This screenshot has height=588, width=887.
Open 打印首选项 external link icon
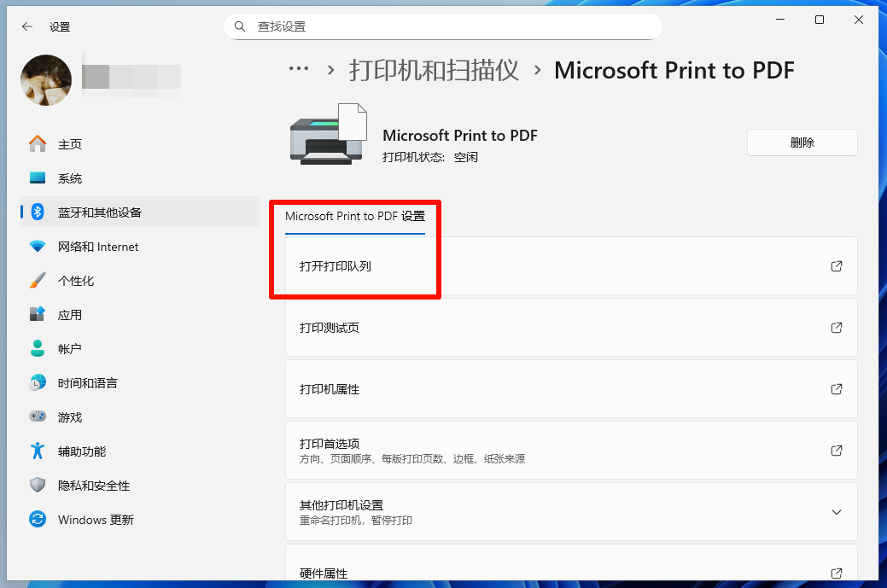(837, 451)
